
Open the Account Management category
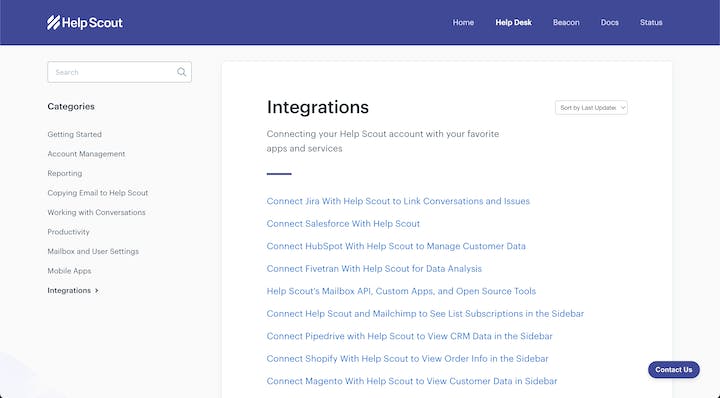[86, 154]
